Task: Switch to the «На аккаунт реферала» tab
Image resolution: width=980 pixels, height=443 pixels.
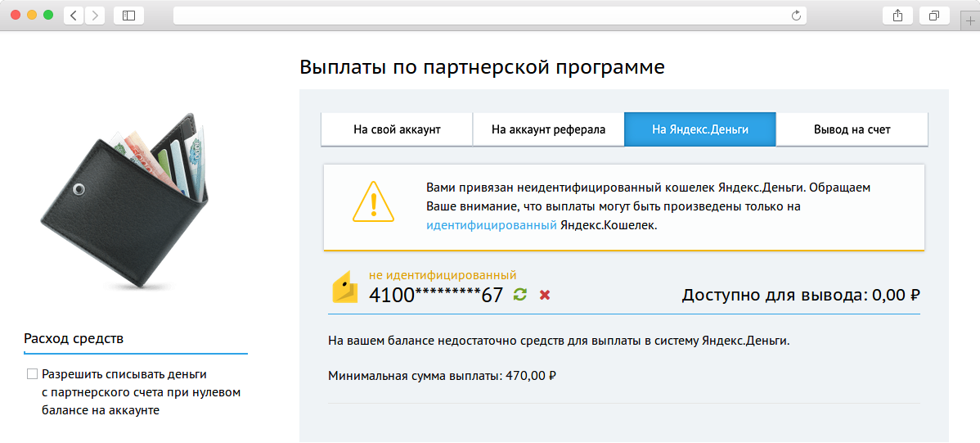Action: pos(548,129)
